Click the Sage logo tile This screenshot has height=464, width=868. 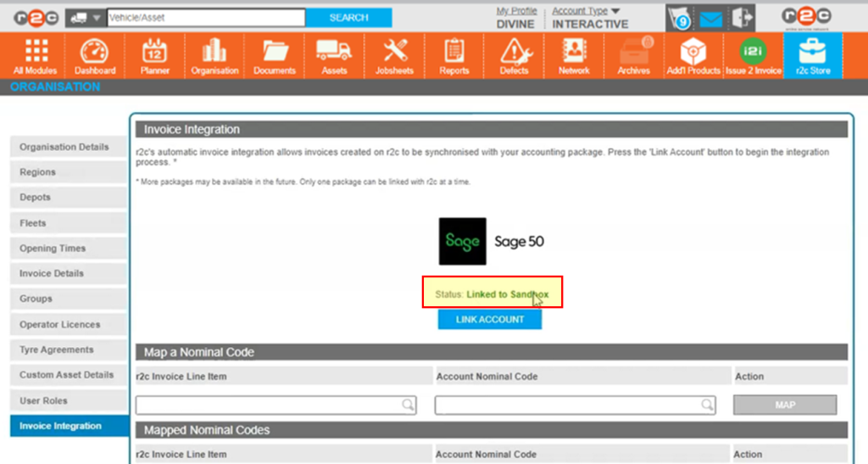[x=462, y=241]
